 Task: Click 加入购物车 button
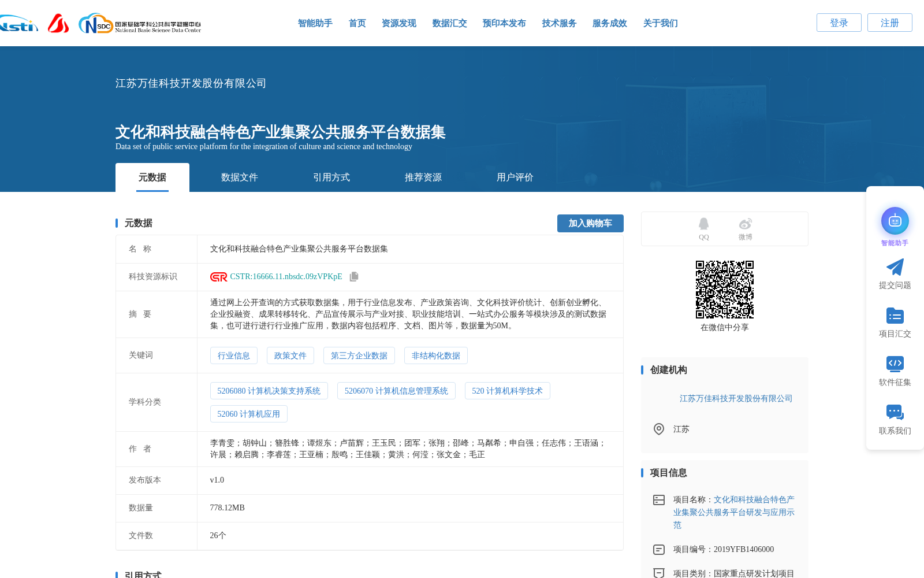(x=590, y=223)
